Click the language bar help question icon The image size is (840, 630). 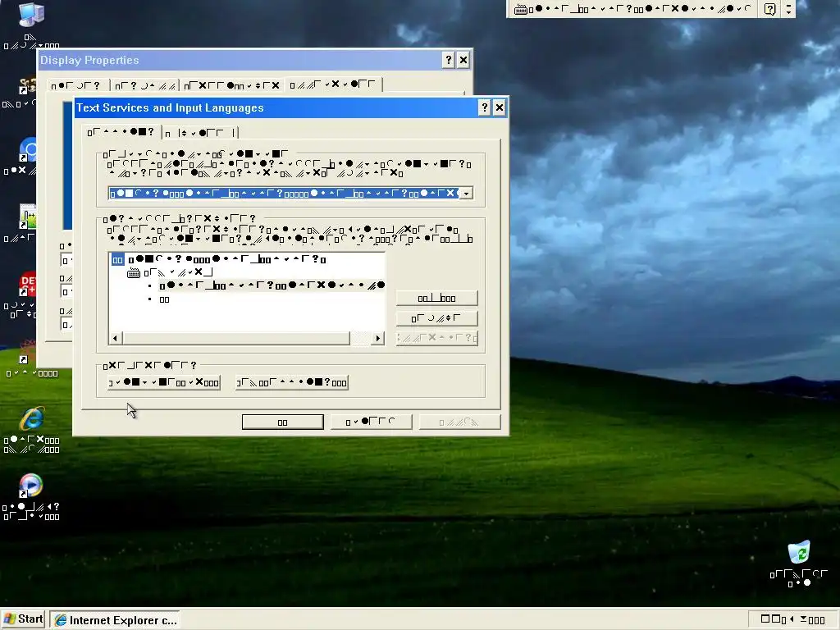point(769,9)
